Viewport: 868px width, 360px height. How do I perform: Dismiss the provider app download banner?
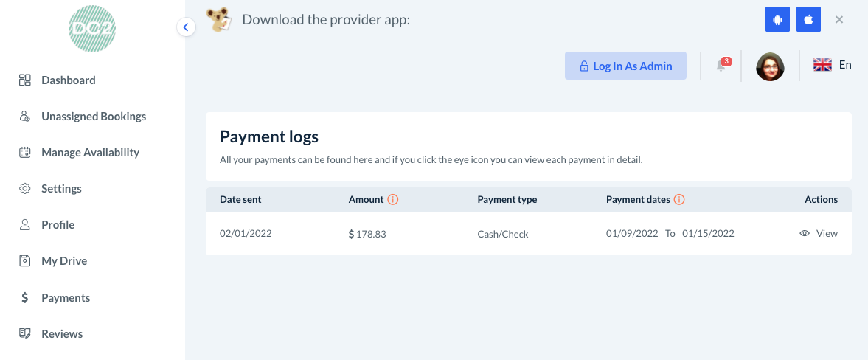coord(839,20)
